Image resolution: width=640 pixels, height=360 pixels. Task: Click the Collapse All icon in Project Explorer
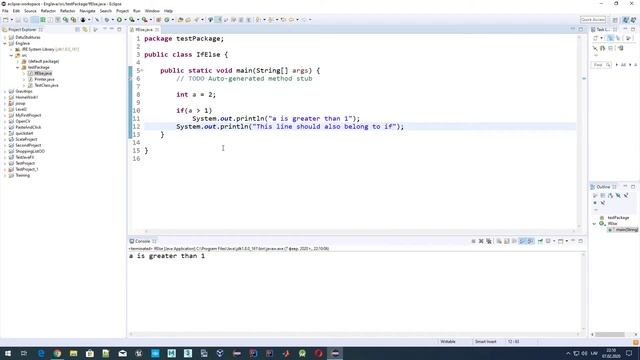[77, 29]
